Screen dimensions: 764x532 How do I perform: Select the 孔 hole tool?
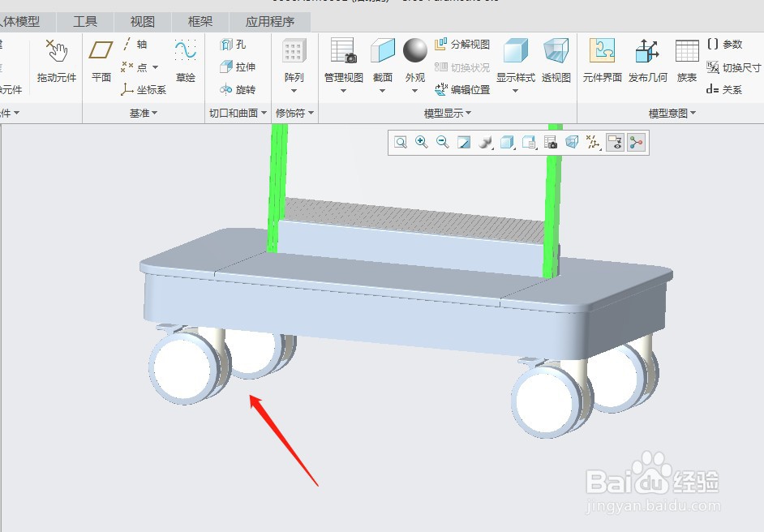click(233, 45)
